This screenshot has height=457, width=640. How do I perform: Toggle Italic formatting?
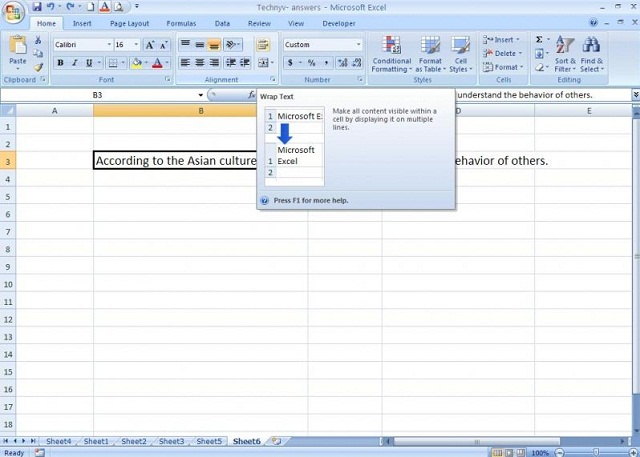click(x=74, y=63)
